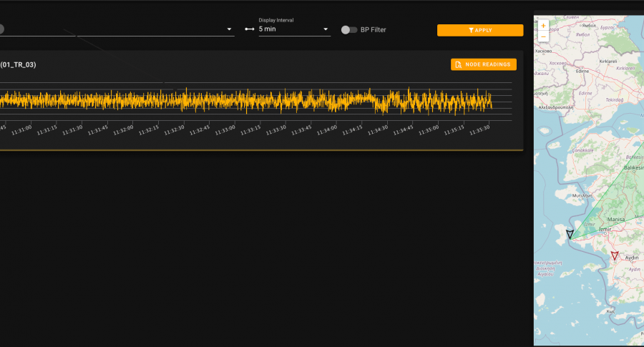Click Izmir on the map
Screen dimensions: 644x347
[605, 229]
